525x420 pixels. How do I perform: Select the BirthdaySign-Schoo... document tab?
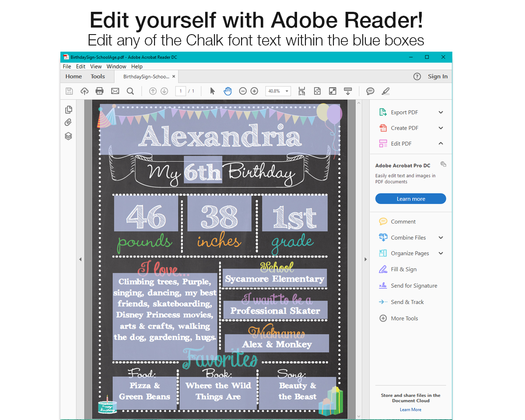point(146,77)
